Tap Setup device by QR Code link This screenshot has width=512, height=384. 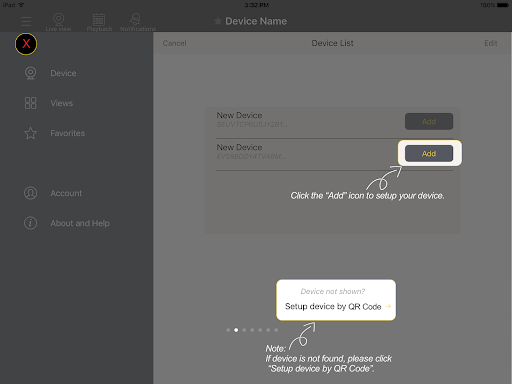point(333,306)
